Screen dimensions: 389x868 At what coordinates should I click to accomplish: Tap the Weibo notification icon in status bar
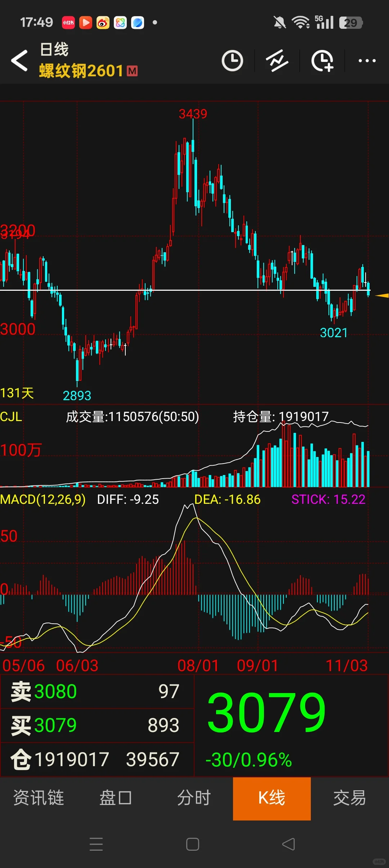click(x=103, y=23)
